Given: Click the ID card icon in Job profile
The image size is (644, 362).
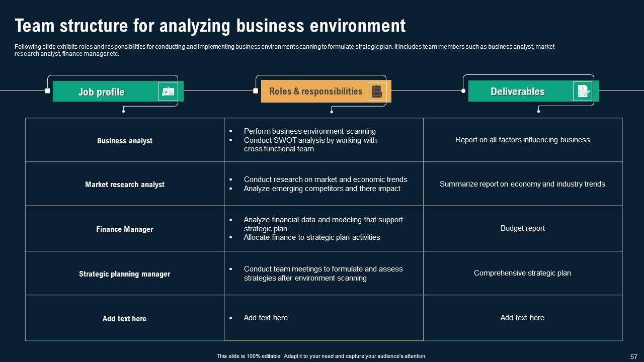Looking at the screenshot, I should coord(168,92).
